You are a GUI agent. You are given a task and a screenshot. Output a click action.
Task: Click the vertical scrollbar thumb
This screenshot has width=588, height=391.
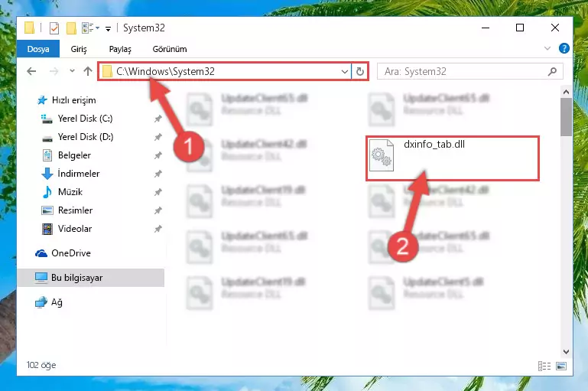point(566,117)
